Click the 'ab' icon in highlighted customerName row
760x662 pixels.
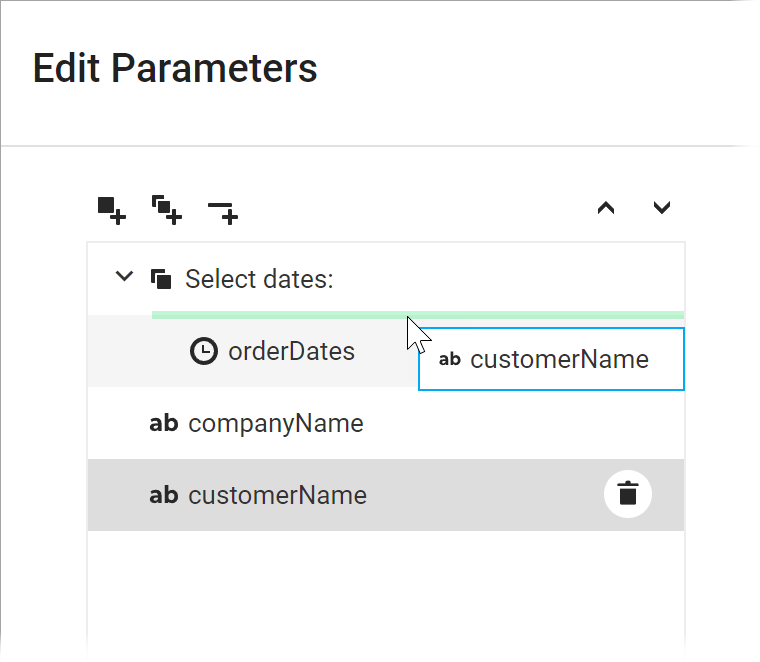click(163, 495)
